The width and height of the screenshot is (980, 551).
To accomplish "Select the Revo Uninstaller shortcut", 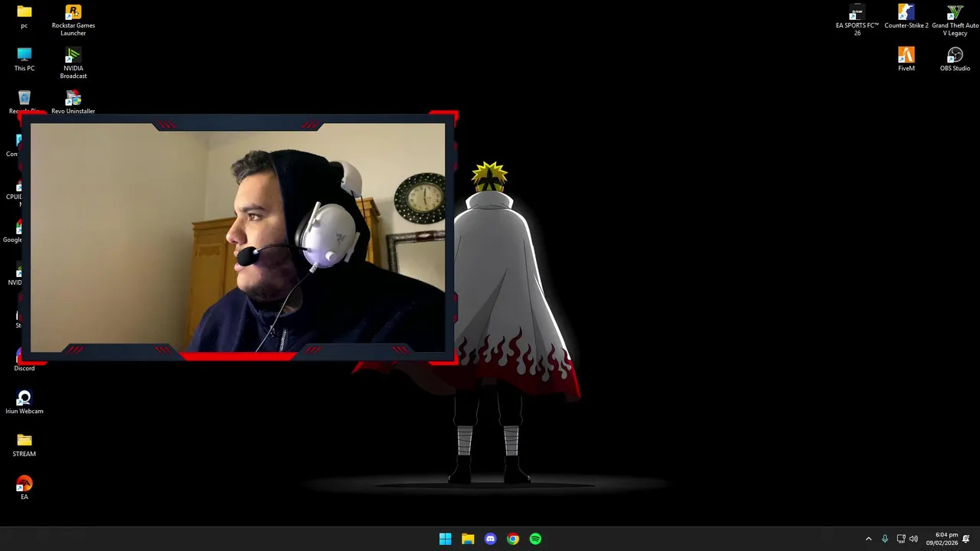I will pyautogui.click(x=73, y=103).
